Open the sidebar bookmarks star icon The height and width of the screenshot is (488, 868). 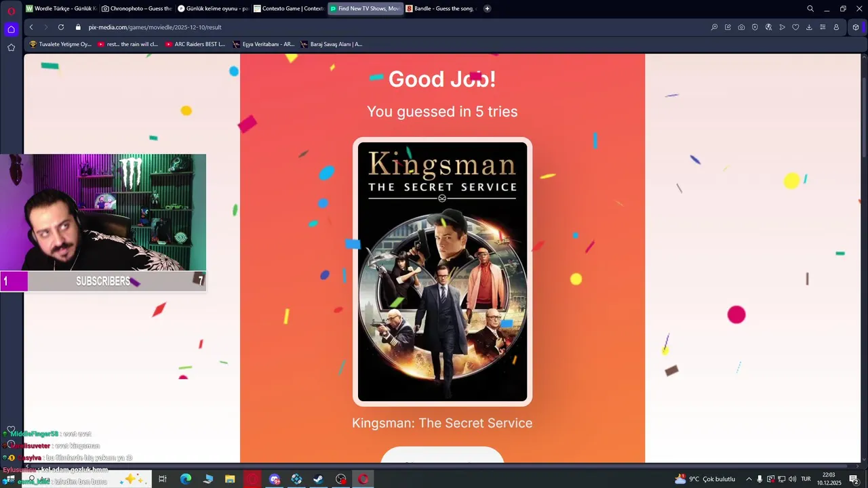pos(11,47)
